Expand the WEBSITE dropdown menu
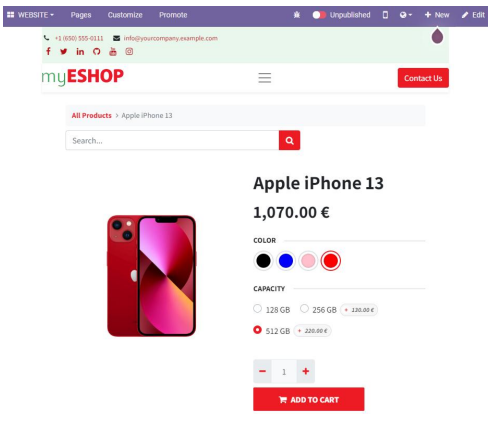Image resolution: width=491 pixels, height=445 pixels. [x=30, y=15]
